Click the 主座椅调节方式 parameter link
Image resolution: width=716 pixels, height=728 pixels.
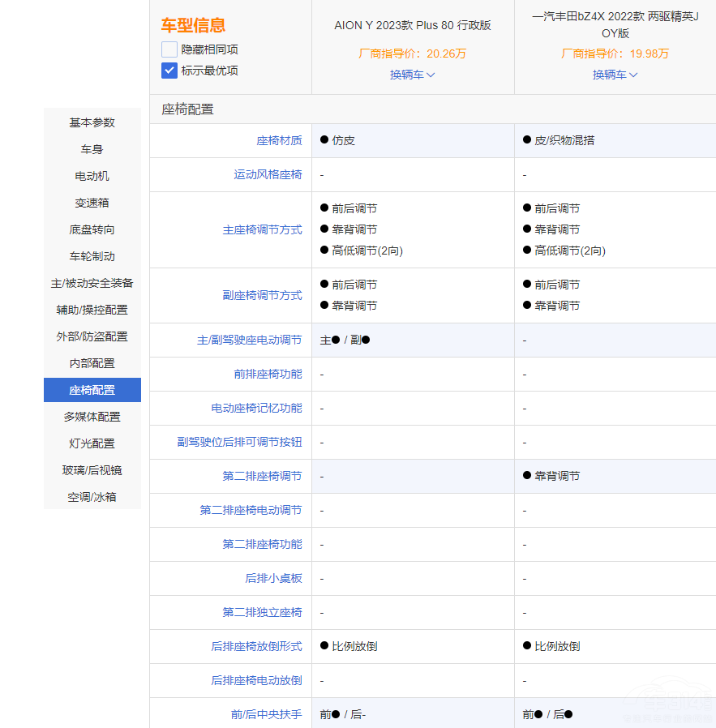click(x=264, y=229)
